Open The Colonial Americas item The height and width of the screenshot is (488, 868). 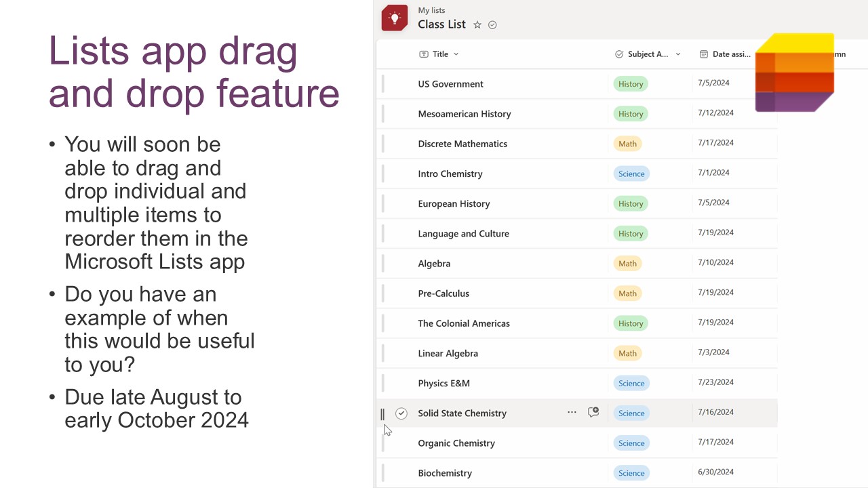point(464,323)
